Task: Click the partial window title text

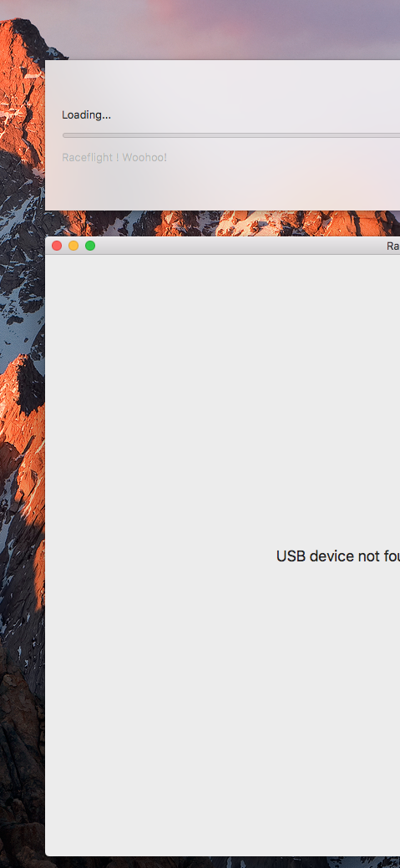Action: point(392,246)
